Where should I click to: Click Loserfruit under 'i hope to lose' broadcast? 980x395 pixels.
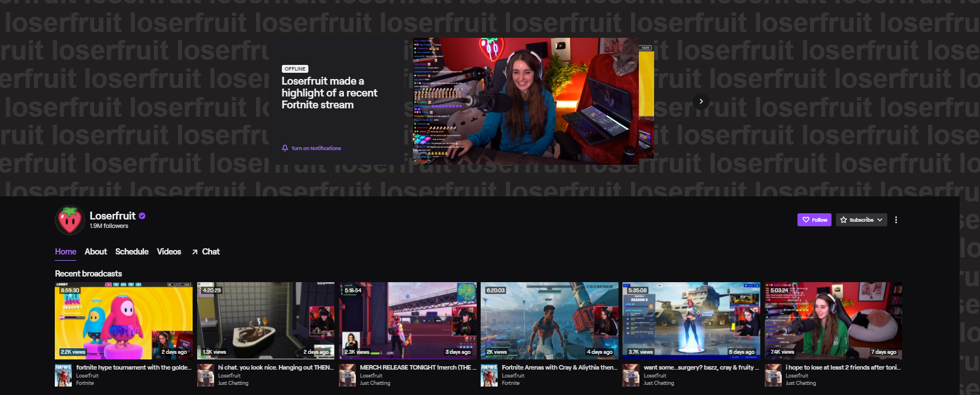(x=797, y=376)
